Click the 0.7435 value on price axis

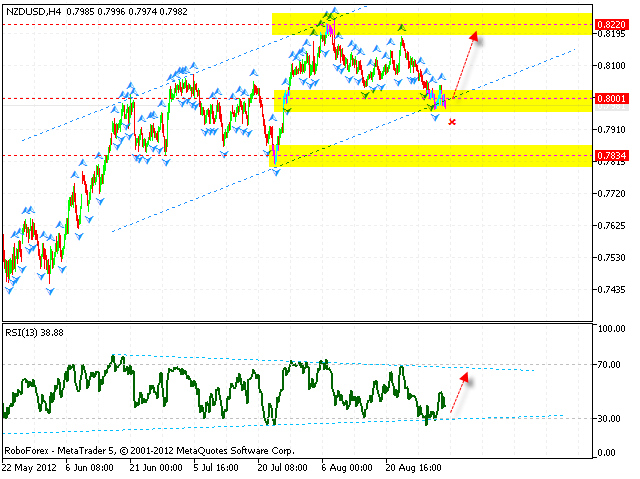607,290
